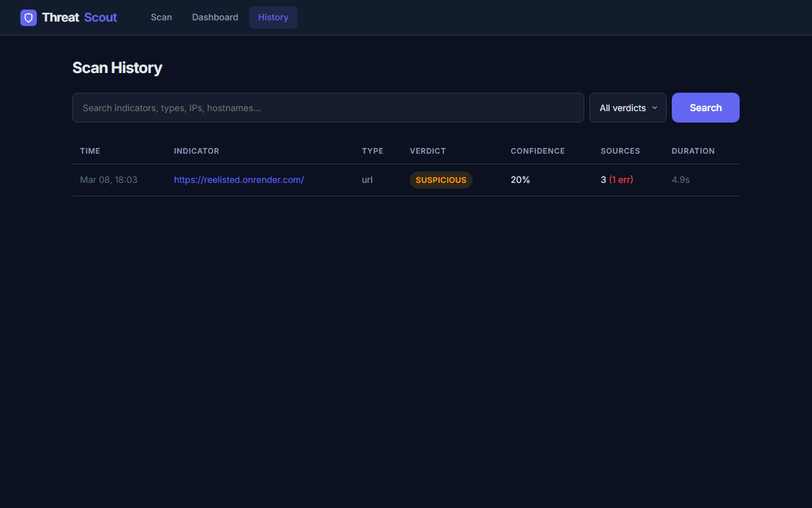Screen dimensions: 812x508
Task: Click the 20% confidence value
Action: (x=520, y=180)
